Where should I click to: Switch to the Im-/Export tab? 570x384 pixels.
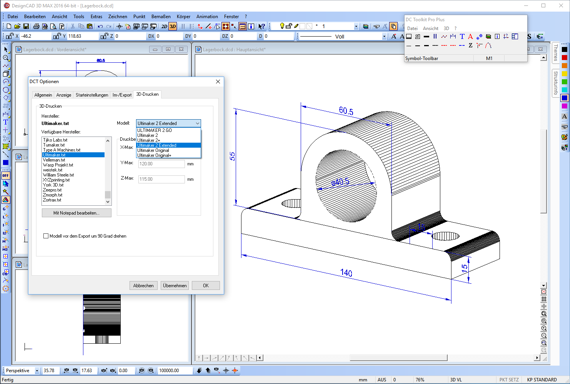tap(122, 95)
